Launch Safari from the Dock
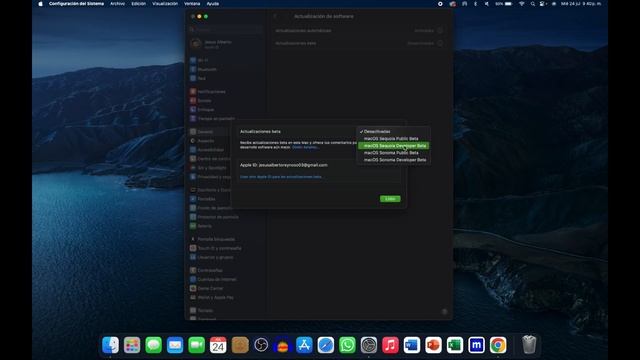Image resolution: width=640 pixels, height=360 pixels. (x=326, y=345)
